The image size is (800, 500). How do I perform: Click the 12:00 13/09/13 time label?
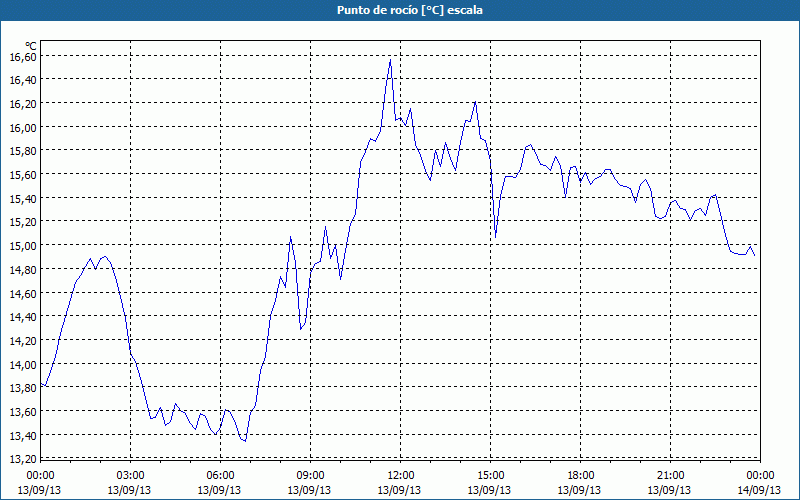pyautogui.click(x=399, y=483)
